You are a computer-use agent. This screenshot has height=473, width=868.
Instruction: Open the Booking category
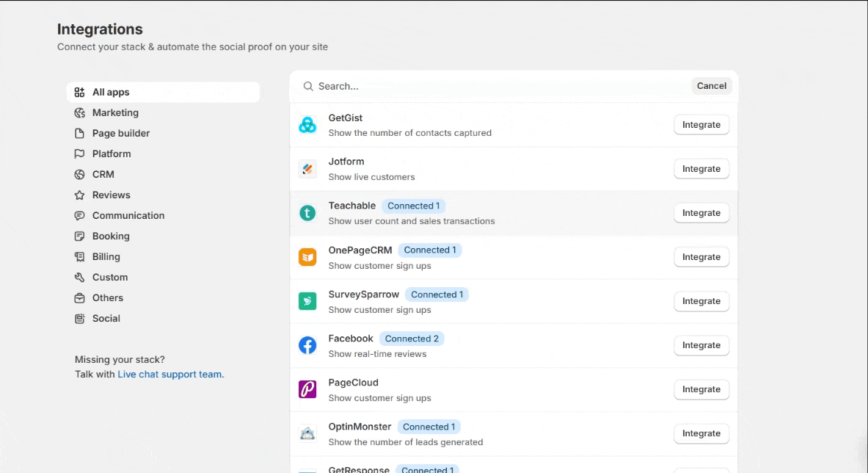click(164, 236)
